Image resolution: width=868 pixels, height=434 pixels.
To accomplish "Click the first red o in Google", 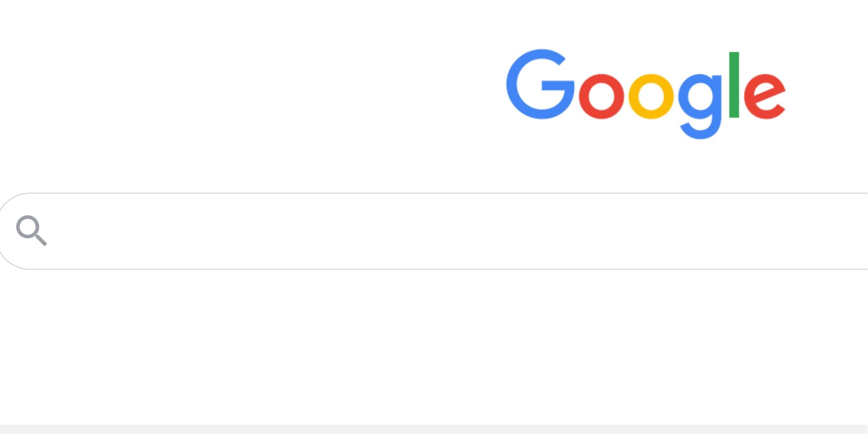I will tap(601, 96).
